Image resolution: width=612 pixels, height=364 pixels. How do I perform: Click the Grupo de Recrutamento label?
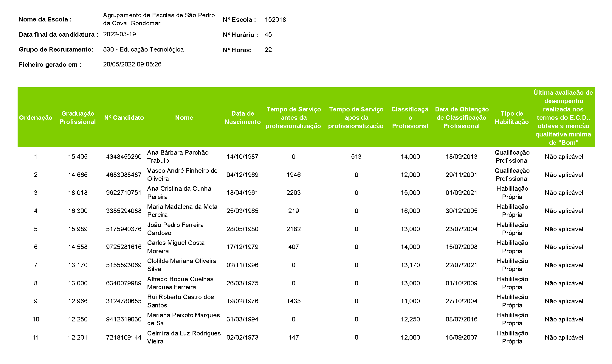56,49
